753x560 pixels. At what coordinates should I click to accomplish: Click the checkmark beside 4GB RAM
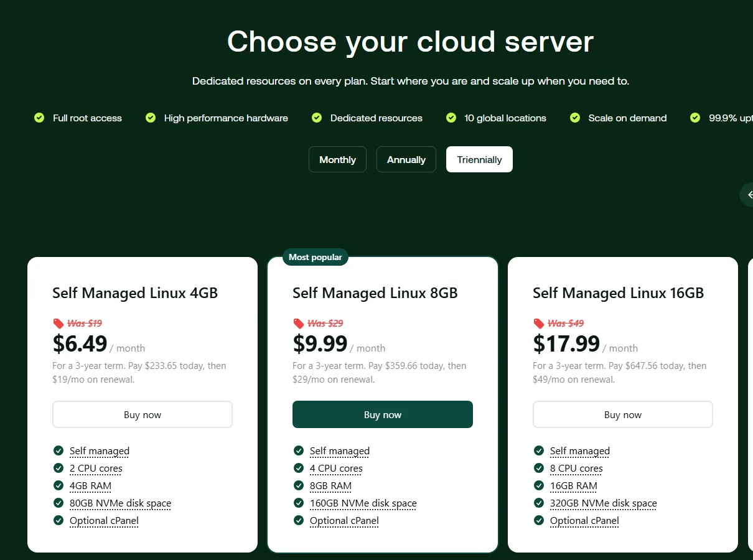pos(58,485)
